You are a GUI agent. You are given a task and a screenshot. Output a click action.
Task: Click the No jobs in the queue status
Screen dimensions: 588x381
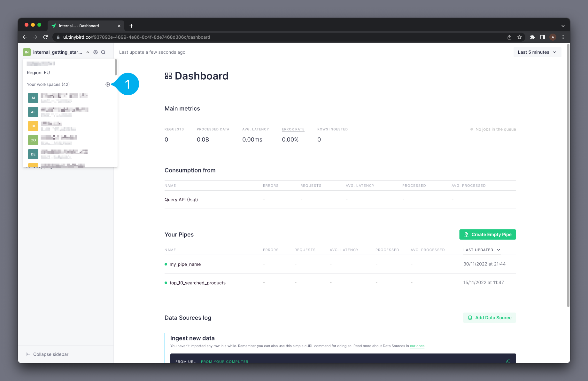point(493,129)
